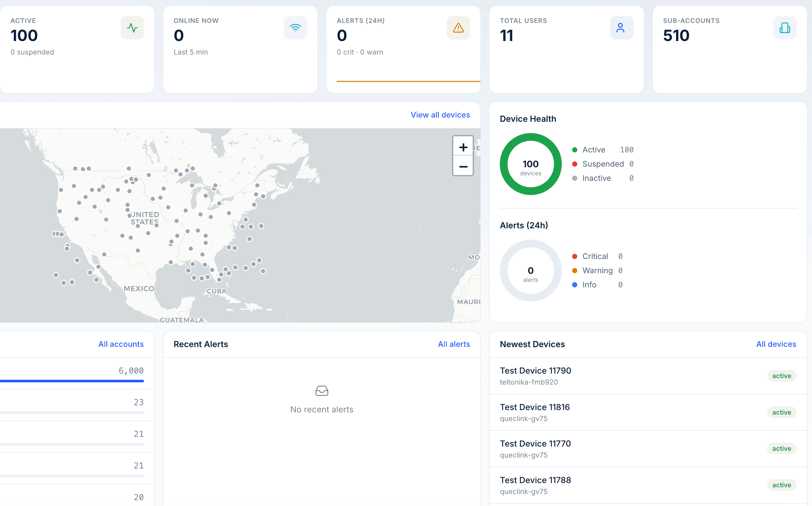Viewport: 812px width, 506px height.
Task: Zoom out on the device map
Action: 463,166
